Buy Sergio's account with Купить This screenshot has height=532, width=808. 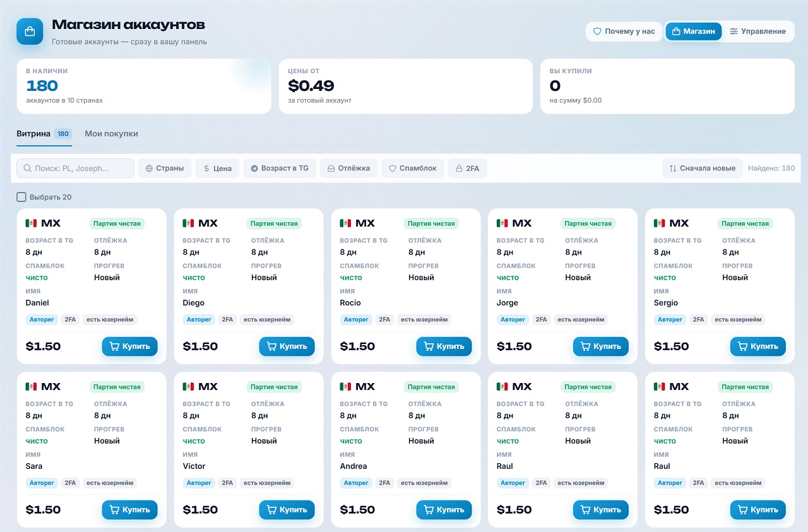coord(758,346)
